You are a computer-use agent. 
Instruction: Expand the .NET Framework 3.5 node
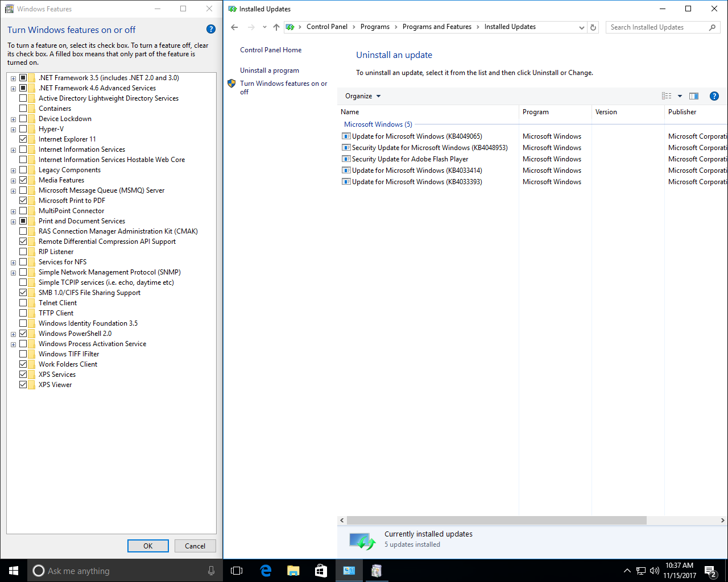click(x=13, y=78)
